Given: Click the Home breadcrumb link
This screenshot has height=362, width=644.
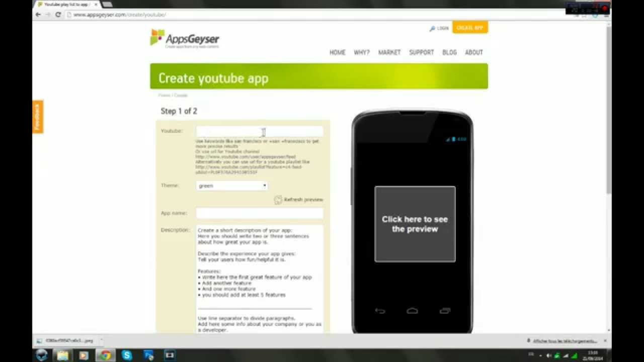Looking at the screenshot, I should (164, 95).
